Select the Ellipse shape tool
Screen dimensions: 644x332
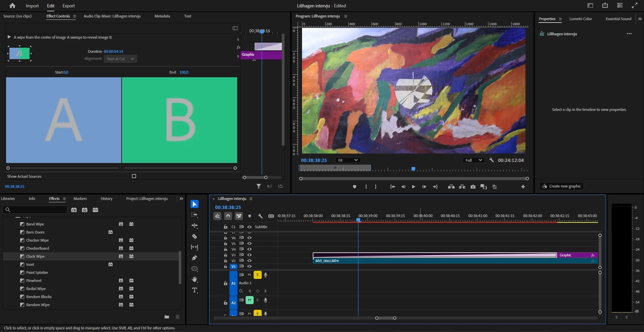195,269
